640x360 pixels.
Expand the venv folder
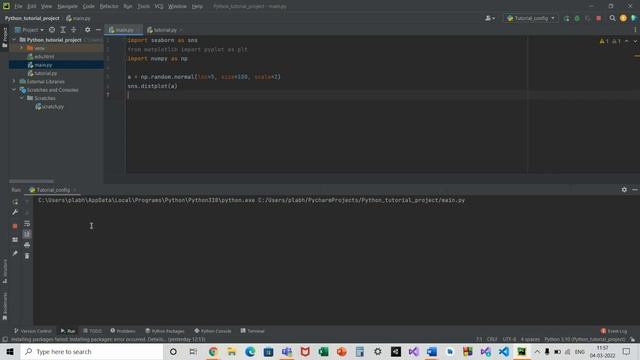point(22,48)
